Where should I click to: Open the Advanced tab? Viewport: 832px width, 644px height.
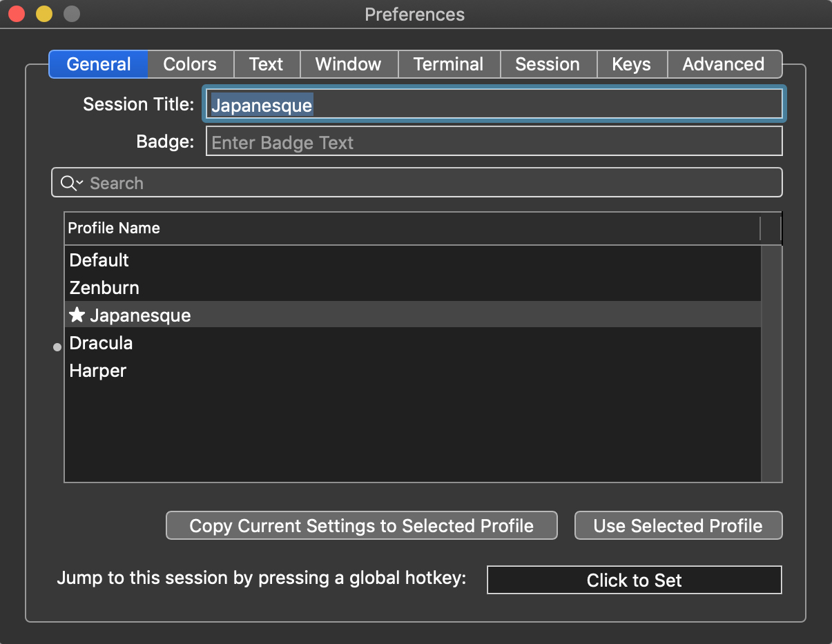point(724,64)
